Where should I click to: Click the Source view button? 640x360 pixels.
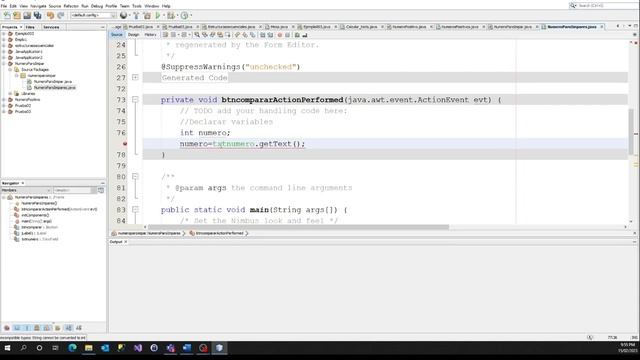[117, 35]
